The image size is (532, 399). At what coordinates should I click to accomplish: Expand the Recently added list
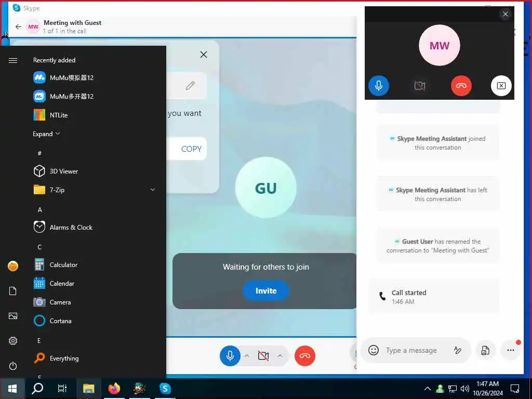click(46, 134)
